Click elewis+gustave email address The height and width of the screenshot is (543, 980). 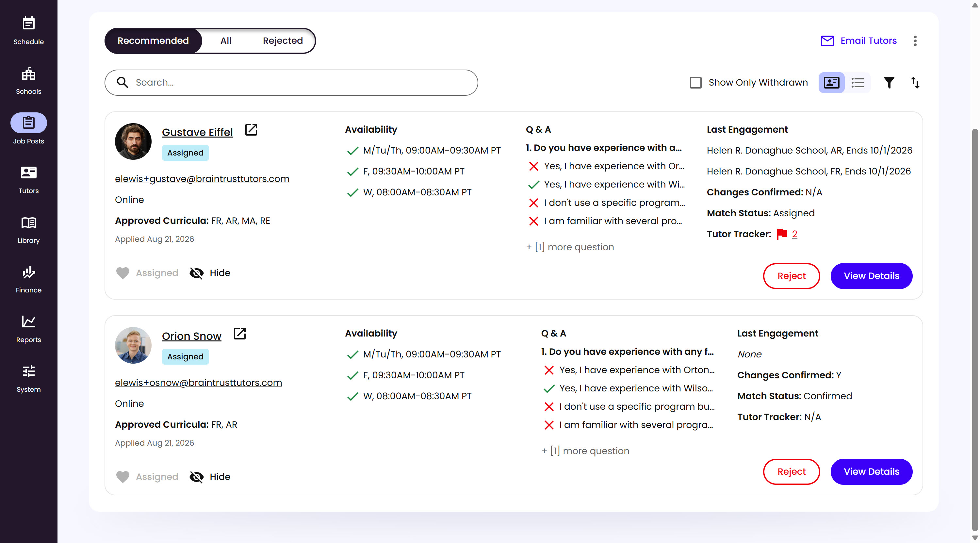click(202, 179)
